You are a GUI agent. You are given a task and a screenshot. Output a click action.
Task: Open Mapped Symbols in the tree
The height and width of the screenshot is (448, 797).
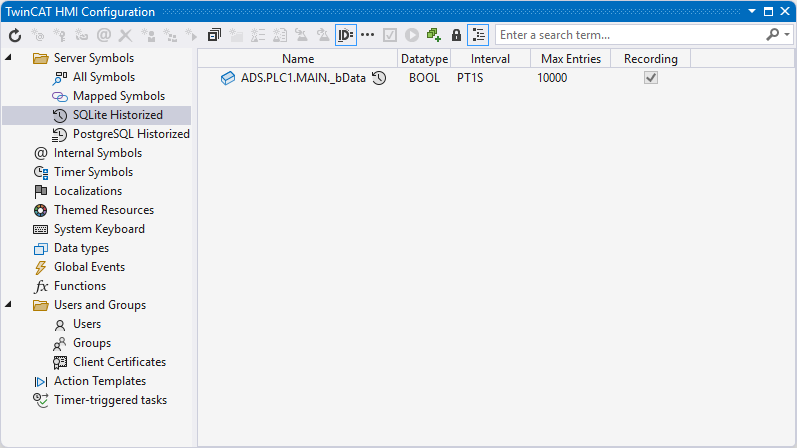[118, 96]
